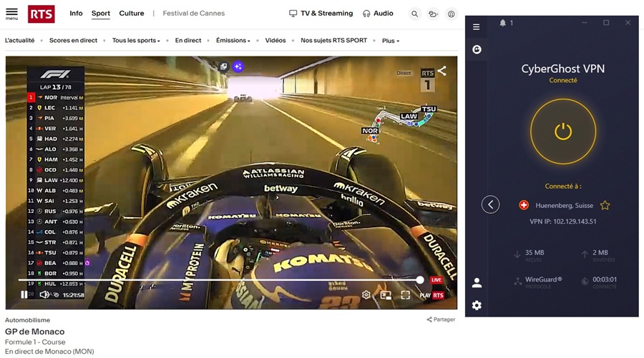
Task: Click the RTS logo
Action: (41, 14)
